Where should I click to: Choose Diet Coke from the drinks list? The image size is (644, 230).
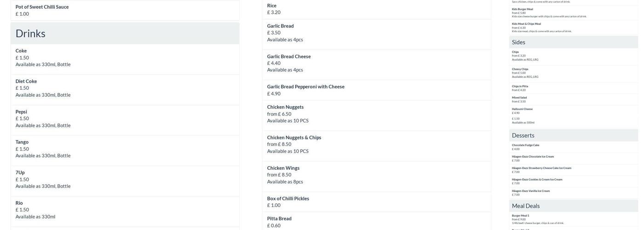point(26,81)
